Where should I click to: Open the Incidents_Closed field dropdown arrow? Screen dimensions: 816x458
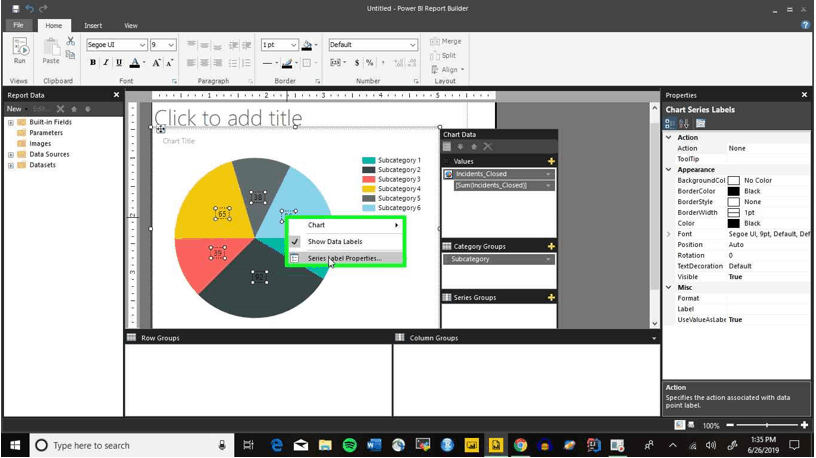click(548, 174)
